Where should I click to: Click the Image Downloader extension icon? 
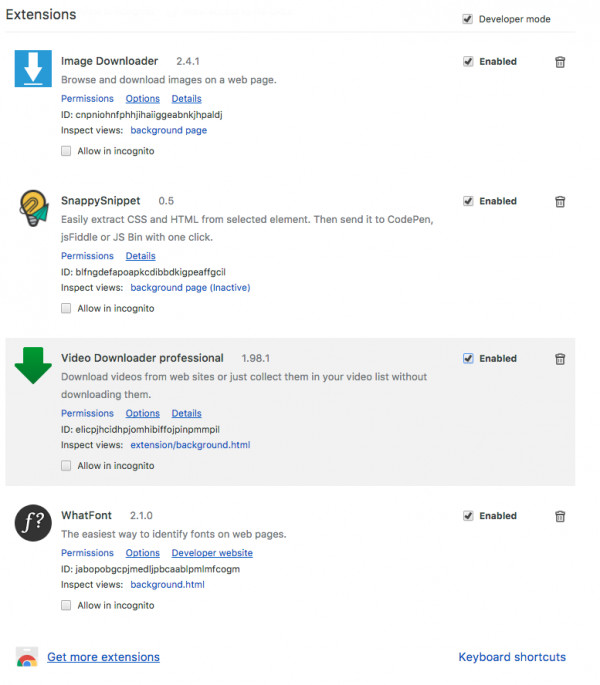[x=33, y=67]
